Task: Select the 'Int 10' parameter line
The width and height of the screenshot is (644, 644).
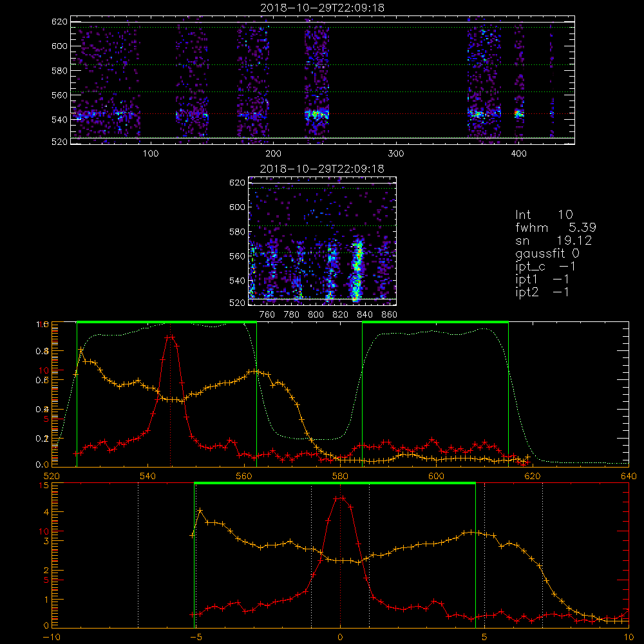Action: click(544, 215)
